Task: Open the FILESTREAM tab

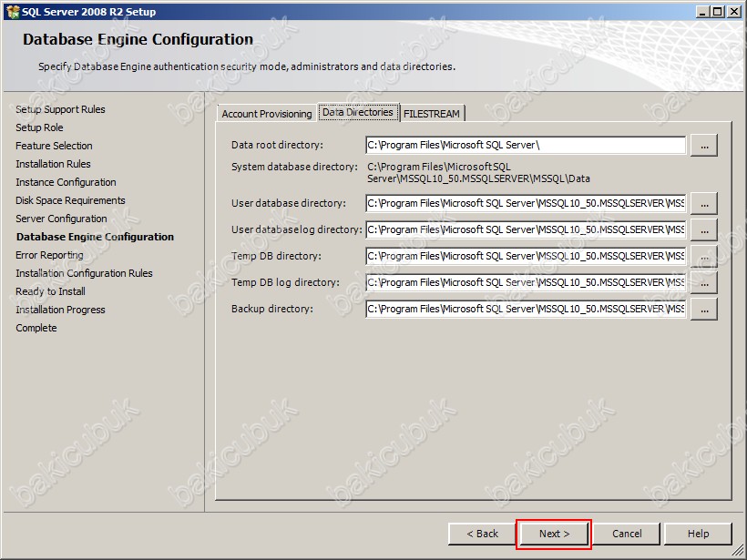Action: [432, 114]
